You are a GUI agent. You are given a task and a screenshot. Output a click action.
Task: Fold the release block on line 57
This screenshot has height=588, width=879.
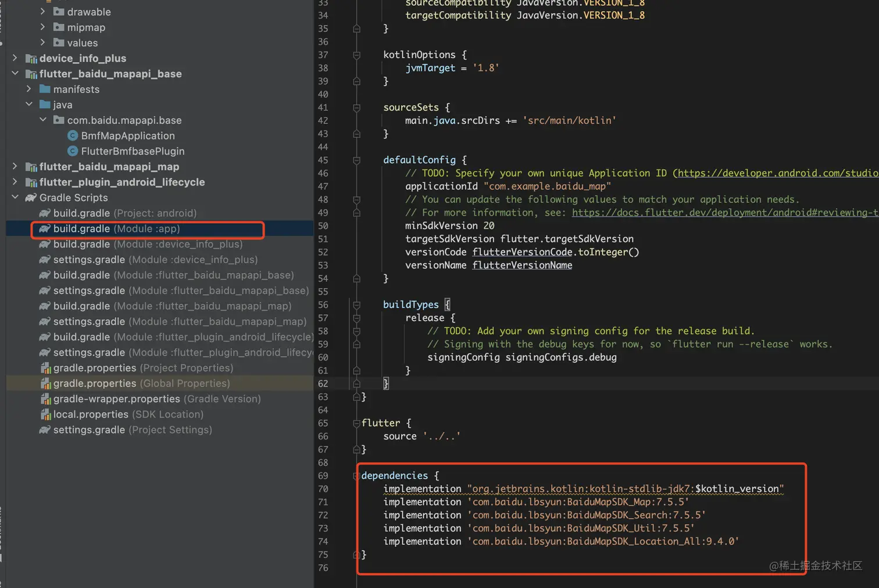[x=356, y=318]
